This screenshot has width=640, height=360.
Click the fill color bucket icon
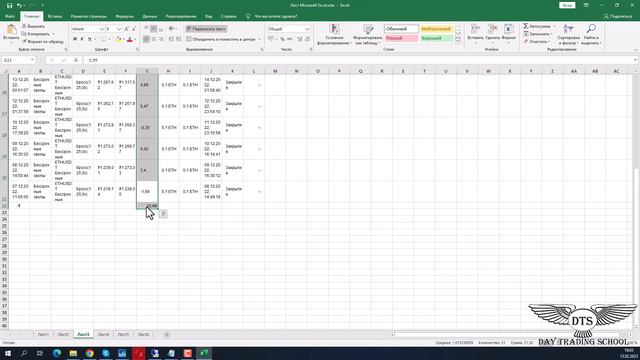tap(118, 39)
